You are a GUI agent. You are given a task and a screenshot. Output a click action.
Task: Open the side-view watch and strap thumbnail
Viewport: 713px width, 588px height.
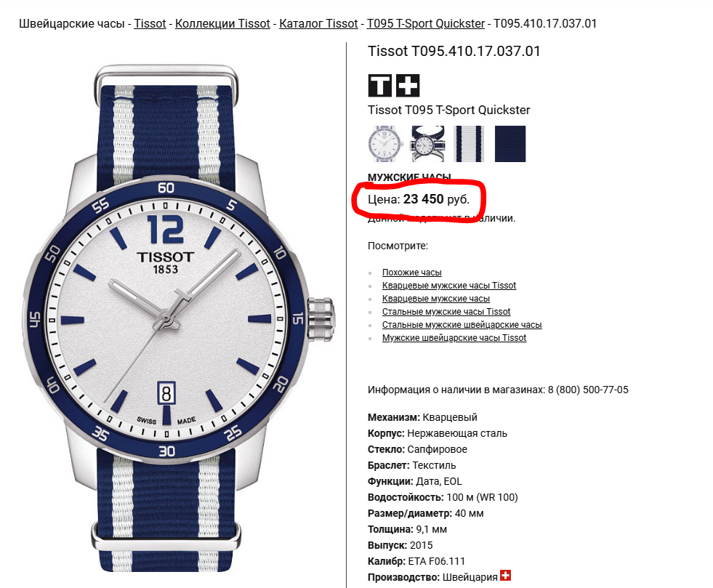427,144
